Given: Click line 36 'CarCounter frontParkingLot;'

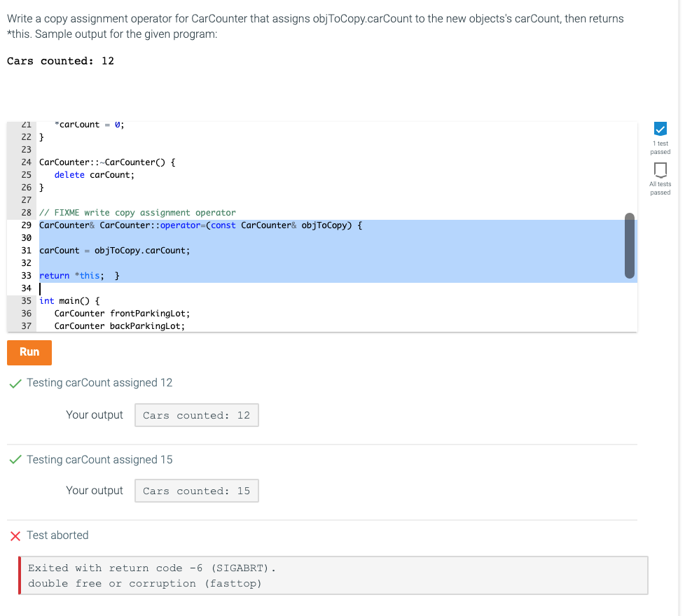Looking at the screenshot, I should 122,314.
